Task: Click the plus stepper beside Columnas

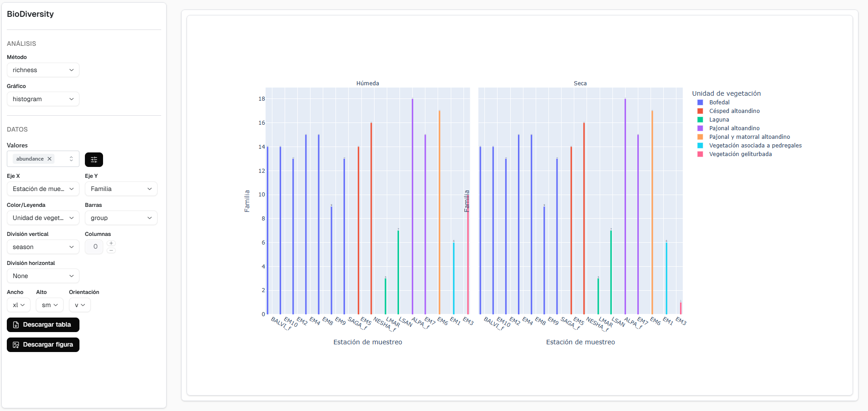Action: pos(111,243)
